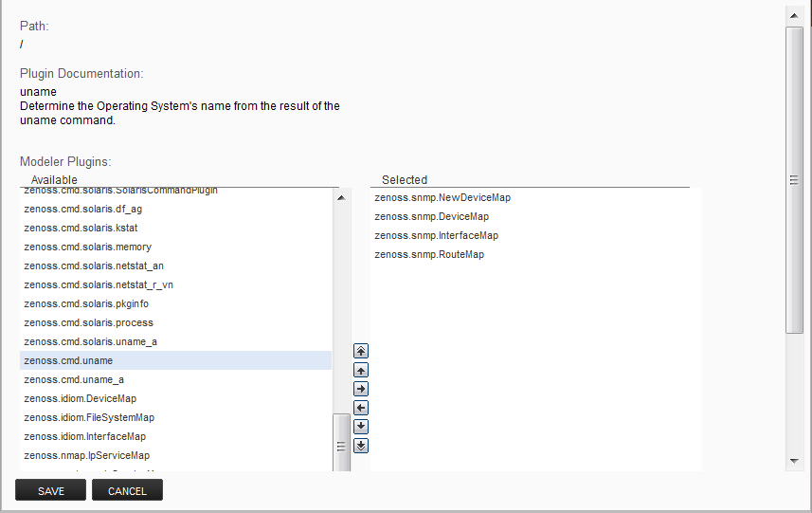Choose zenoss.snmp.NewDeviceMap in Selected list
The height and width of the screenshot is (513, 812).
pos(442,197)
